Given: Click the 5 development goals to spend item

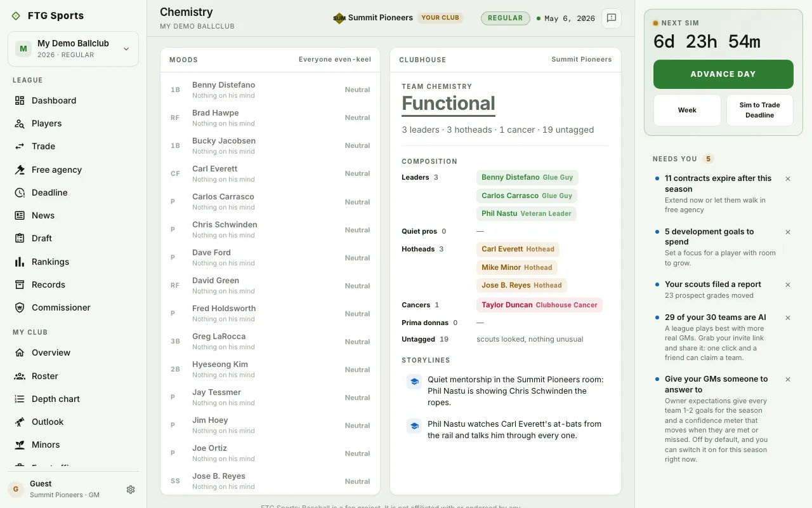Looking at the screenshot, I should (709, 236).
